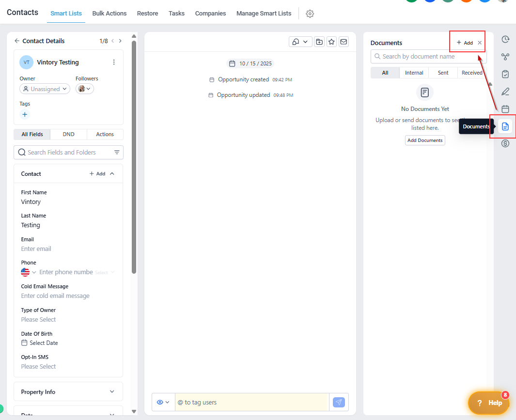Collapse the Contact section chevron
516x420 pixels.
pos(112,173)
